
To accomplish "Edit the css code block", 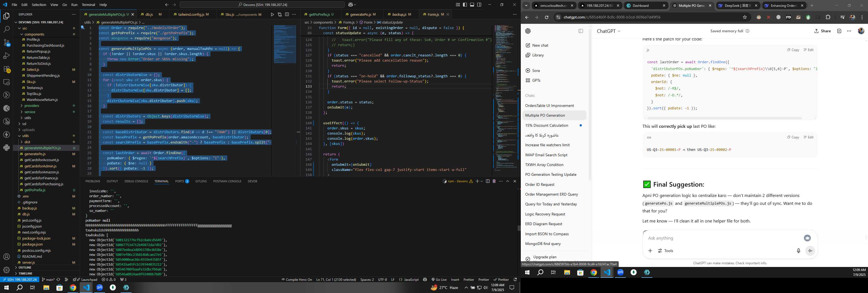I will (x=808, y=137).
